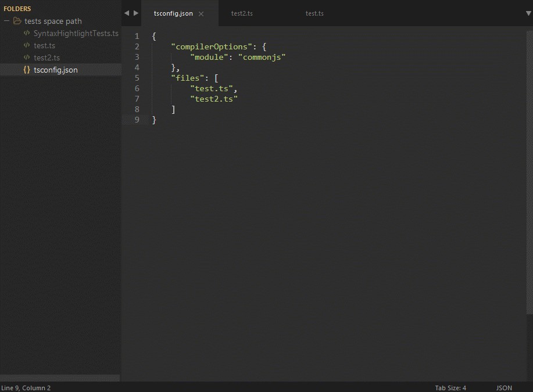Go to next tab using right arrow
The image size is (533, 392).
[136, 13]
